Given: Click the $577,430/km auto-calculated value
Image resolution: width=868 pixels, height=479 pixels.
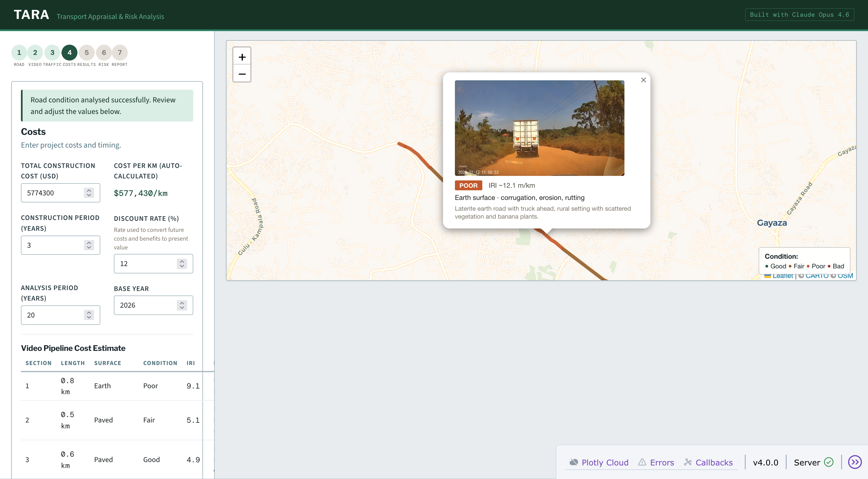Looking at the screenshot, I should (x=140, y=193).
